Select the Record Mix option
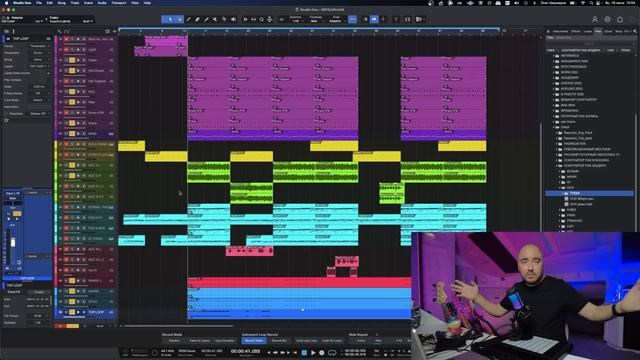The image size is (640, 360). (x=279, y=340)
